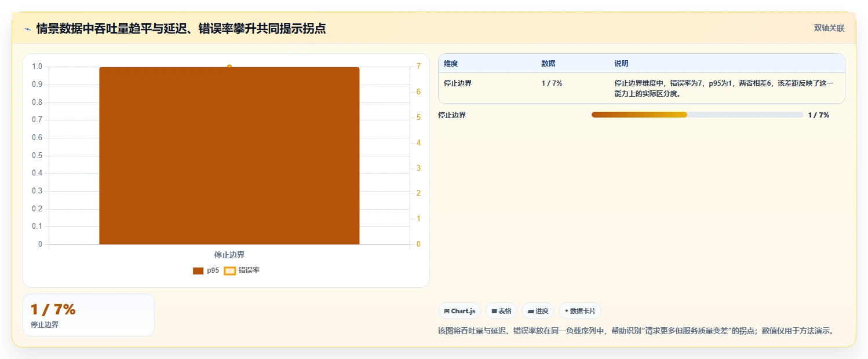Select the 表格 tag chip
This screenshot has height=359, width=868.
[x=501, y=311]
